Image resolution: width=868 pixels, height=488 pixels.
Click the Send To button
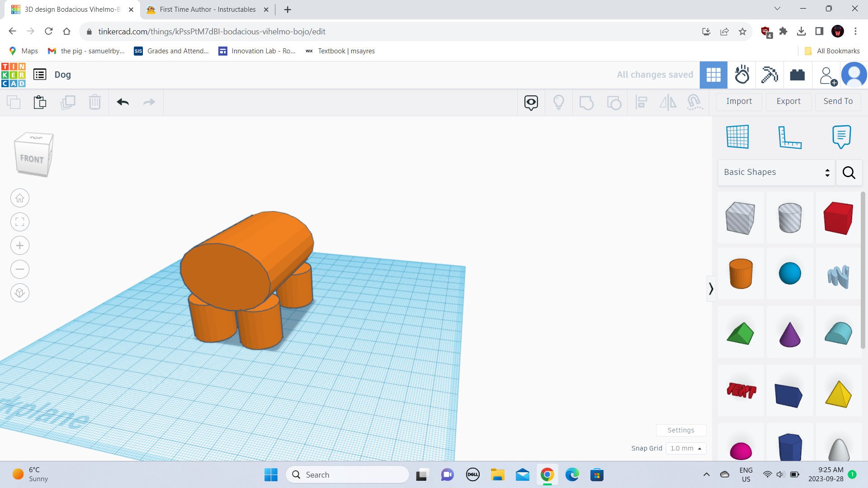(x=838, y=101)
